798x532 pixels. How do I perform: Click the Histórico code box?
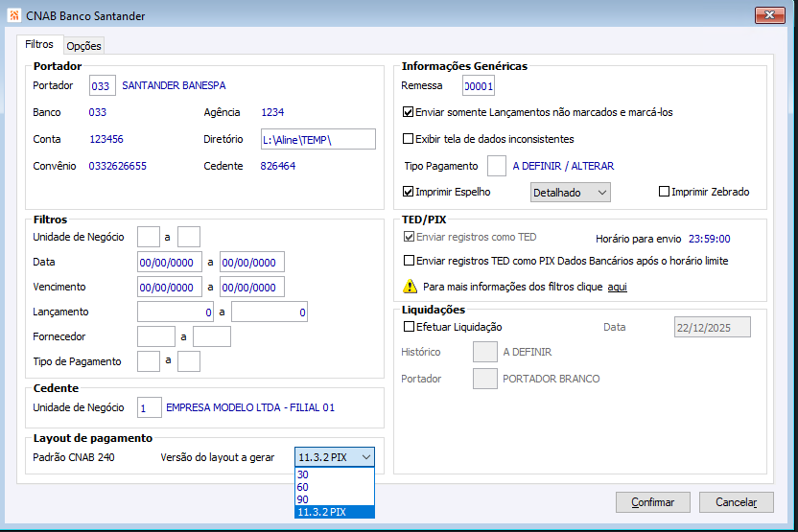pyautogui.click(x=485, y=352)
